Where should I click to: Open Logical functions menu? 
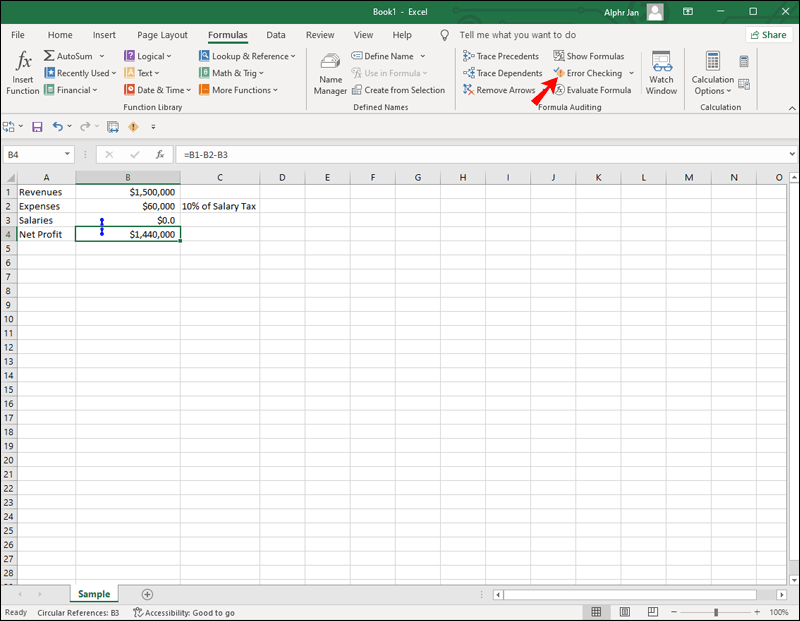click(147, 56)
